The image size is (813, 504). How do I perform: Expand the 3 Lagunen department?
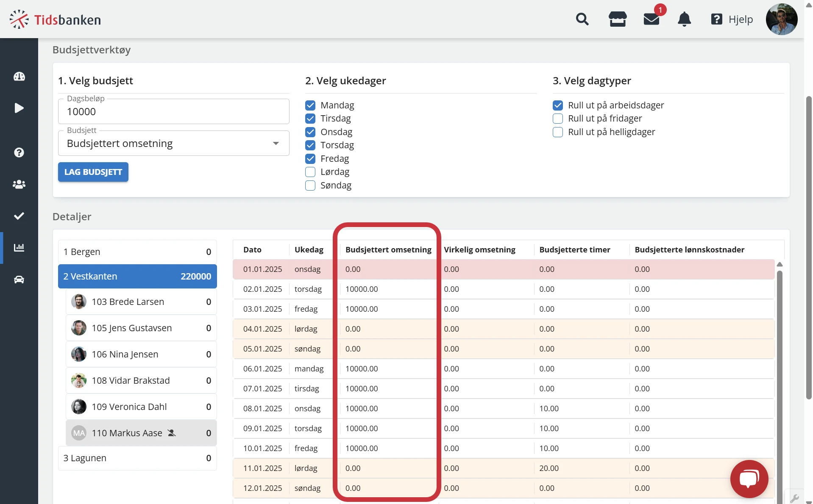(137, 458)
